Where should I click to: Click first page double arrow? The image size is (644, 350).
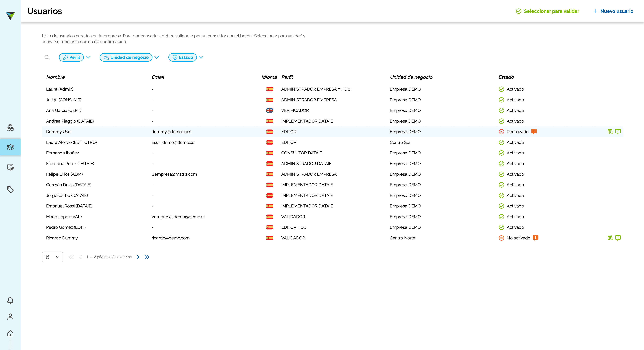tap(71, 257)
